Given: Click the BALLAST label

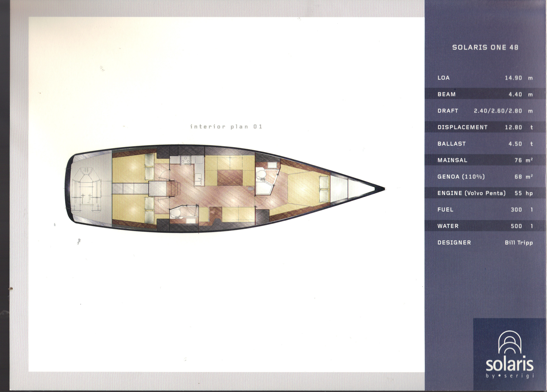Looking at the screenshot, I should pyautogui.click(x=451, y=144).
